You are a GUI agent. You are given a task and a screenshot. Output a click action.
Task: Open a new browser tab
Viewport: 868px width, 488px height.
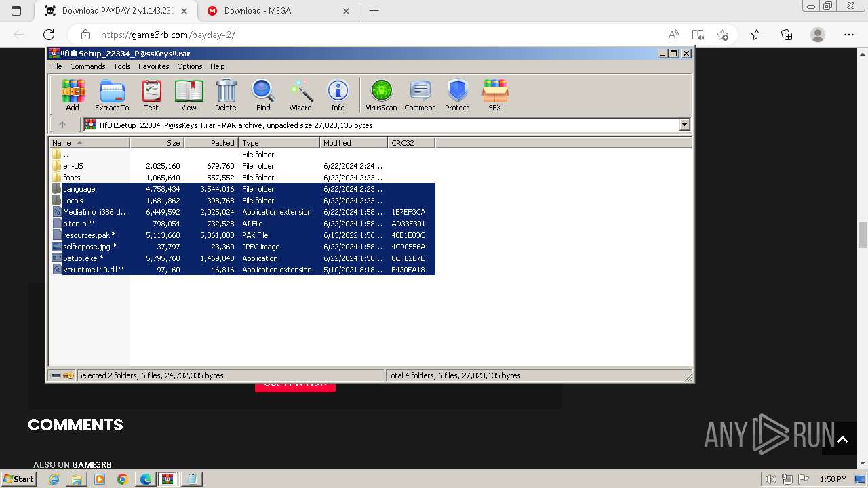[374, 11]
